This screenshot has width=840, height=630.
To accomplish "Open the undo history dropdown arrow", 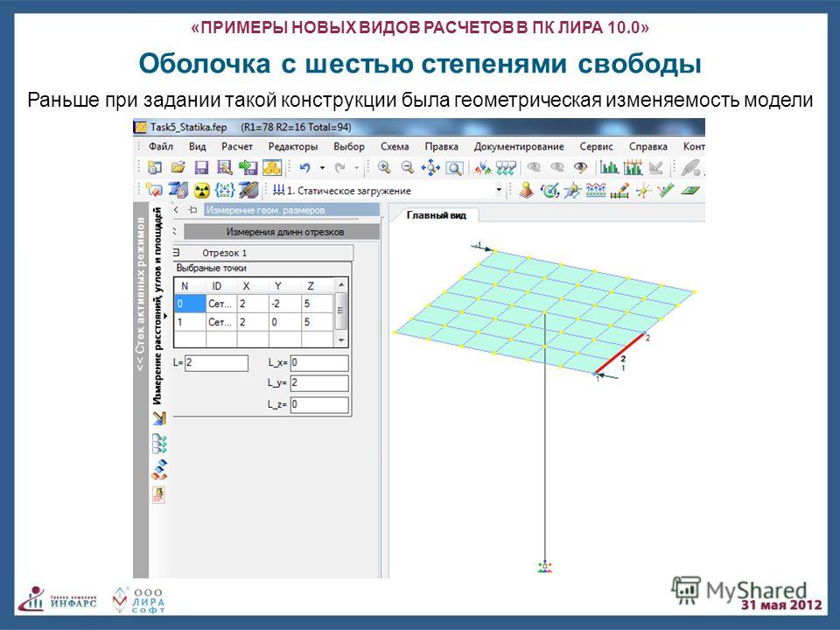I will [x=323, y=168].
